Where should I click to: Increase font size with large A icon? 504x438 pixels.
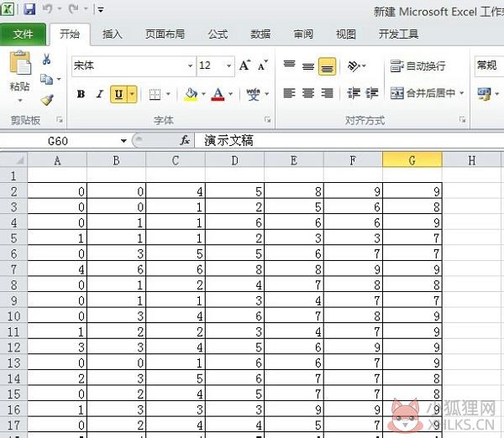(245, 65)
